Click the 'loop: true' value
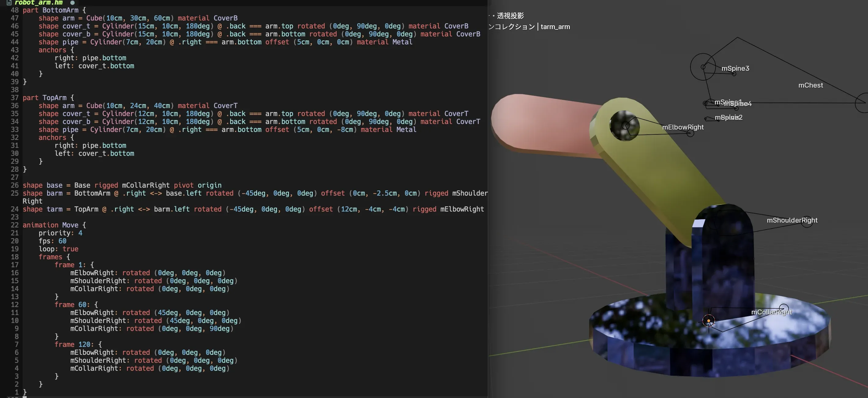Image resolution: width=868 pixels, height=398 pixels. [x=70, y=249]
